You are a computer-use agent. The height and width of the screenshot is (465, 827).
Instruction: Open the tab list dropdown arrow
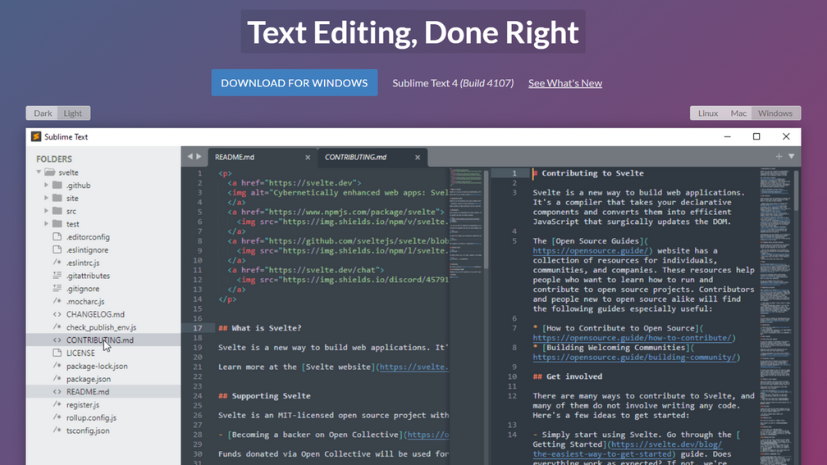pyautogui.click(x=791, y=157)
